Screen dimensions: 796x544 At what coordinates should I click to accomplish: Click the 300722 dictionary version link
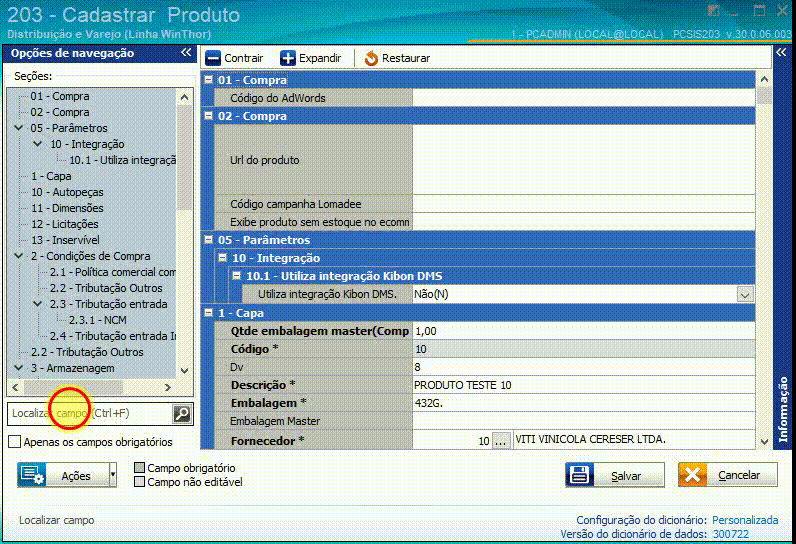[731, 534]
